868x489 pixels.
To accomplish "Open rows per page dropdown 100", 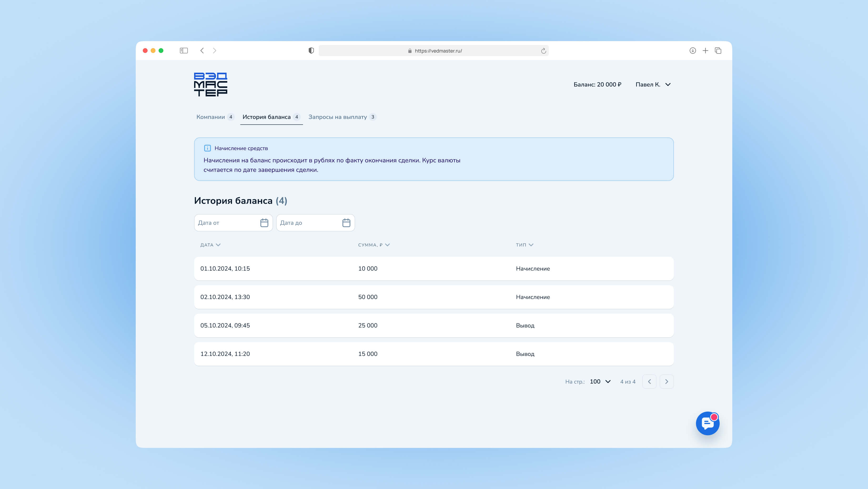I will [600, 381].
